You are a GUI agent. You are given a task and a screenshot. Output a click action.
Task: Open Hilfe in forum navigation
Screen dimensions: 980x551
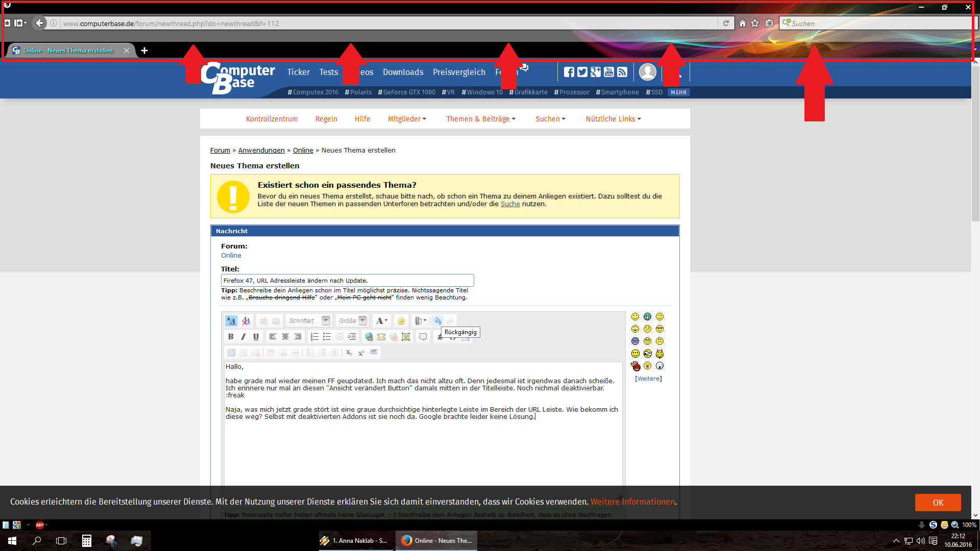[362, 119]
